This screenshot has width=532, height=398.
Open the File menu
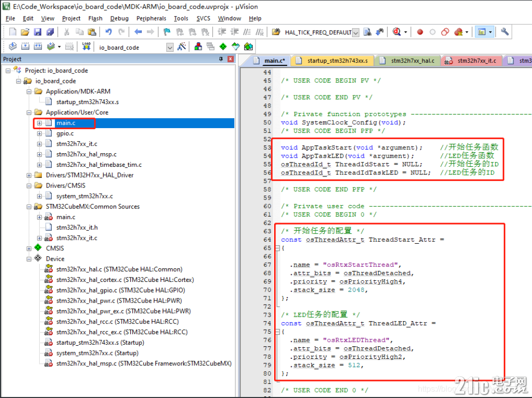10,18
